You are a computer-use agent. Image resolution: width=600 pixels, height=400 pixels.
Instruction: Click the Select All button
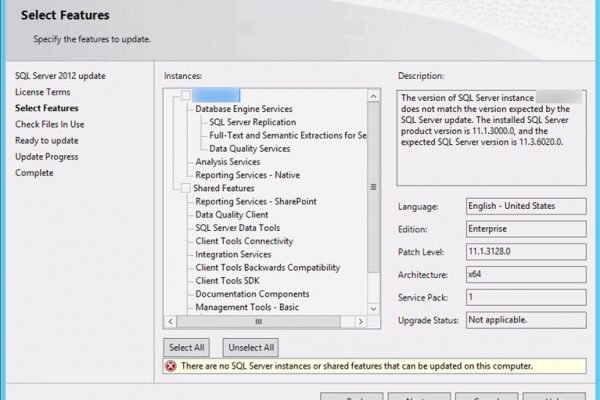186,348
